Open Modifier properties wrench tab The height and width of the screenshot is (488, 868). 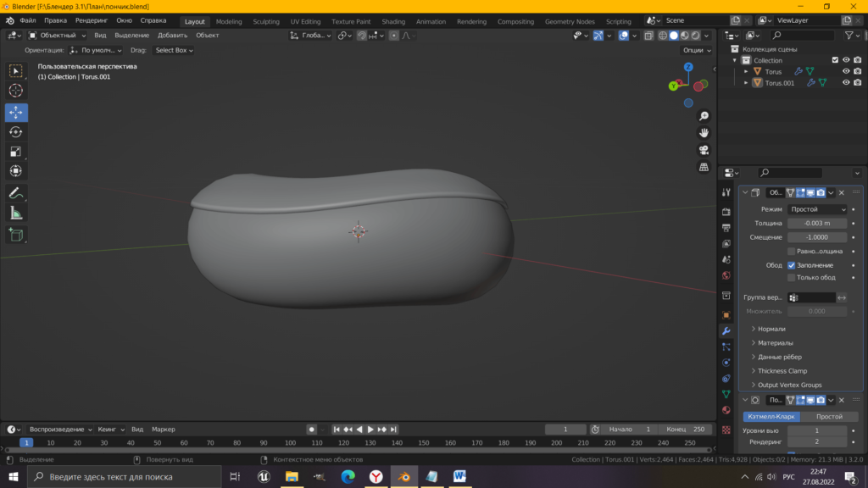click(726, 330)
